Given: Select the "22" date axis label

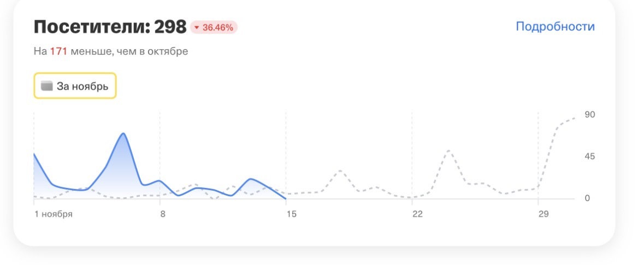Looking at the screenshot, I should coord(417,214).
